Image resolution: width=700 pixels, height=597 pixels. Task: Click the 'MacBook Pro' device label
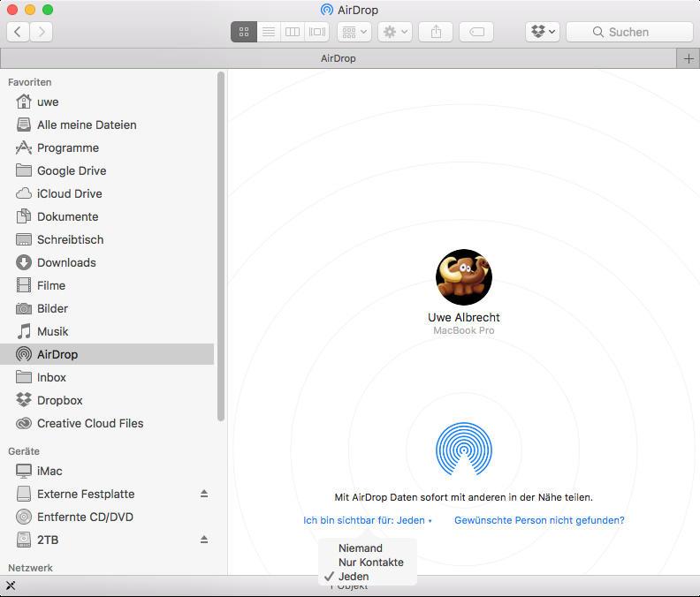pos(464,330)
